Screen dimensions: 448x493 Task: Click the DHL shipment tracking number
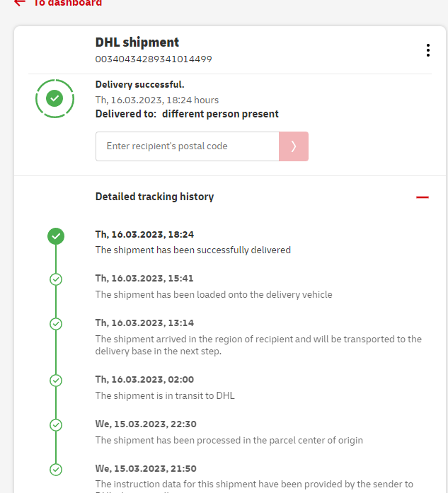pyautogui.click(x=154, y=59)
